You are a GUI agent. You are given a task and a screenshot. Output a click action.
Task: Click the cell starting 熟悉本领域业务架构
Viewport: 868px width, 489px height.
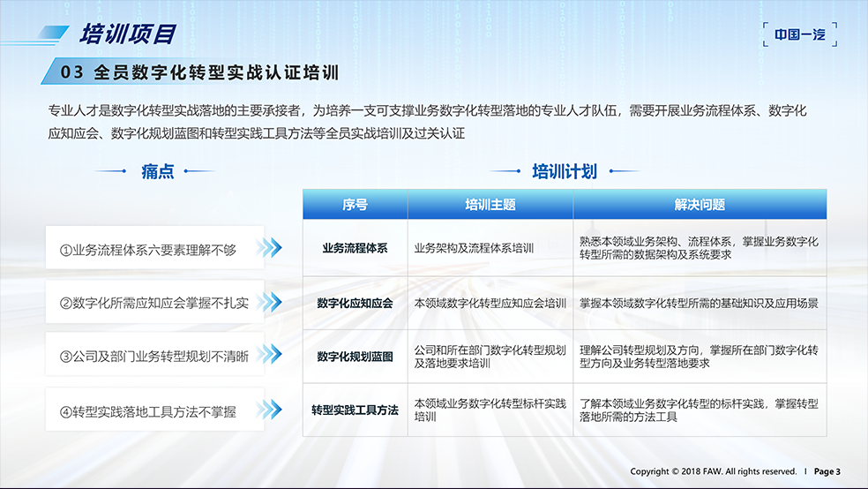(x=699, y=248)
